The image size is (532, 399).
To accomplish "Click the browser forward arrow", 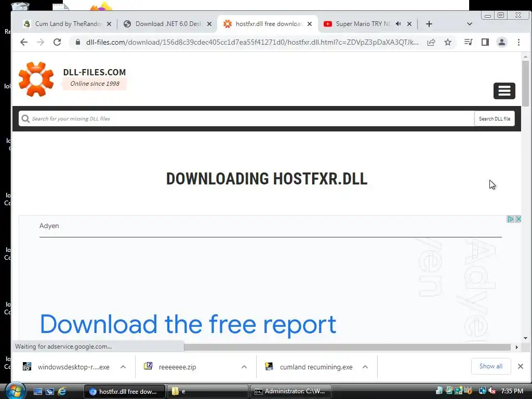I will point(41,42).
